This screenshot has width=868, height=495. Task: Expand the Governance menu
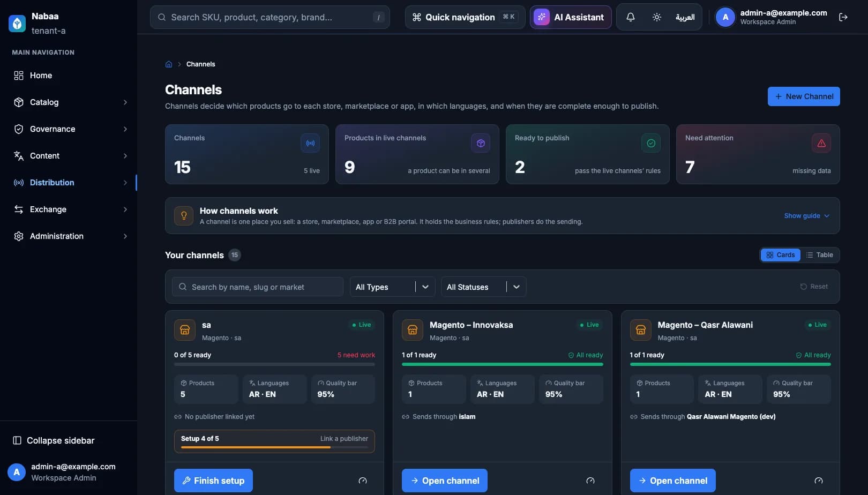[69, 129]
